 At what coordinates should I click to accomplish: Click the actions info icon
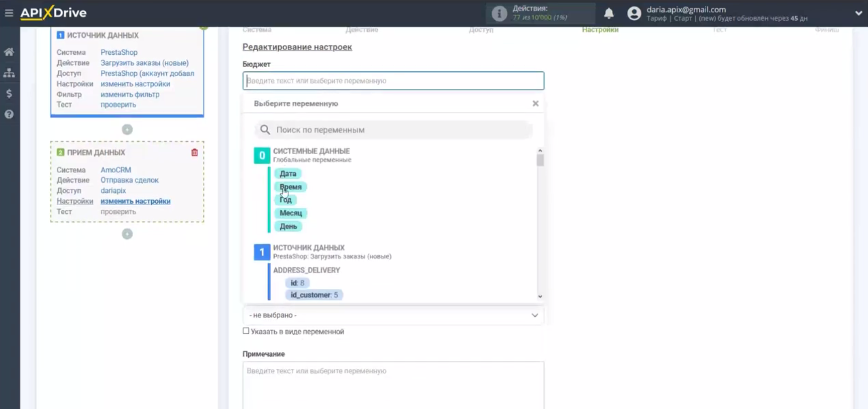pyautogui.click(x=499, y=13)
